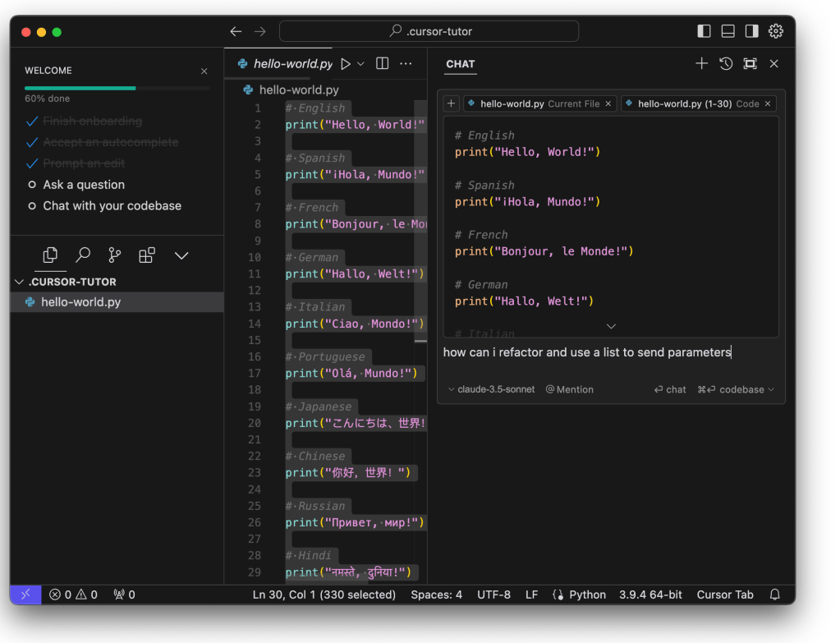Open the Explorer files view
This screenshot has height=643, width=840.
tap(50, 255)
